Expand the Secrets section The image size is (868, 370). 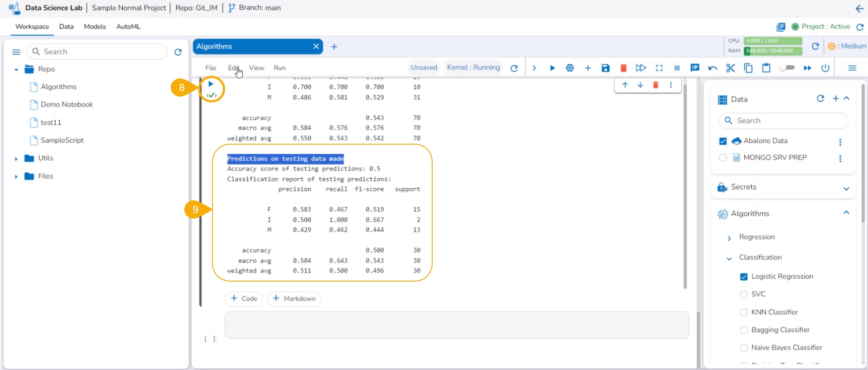click(x=846, y=188)
